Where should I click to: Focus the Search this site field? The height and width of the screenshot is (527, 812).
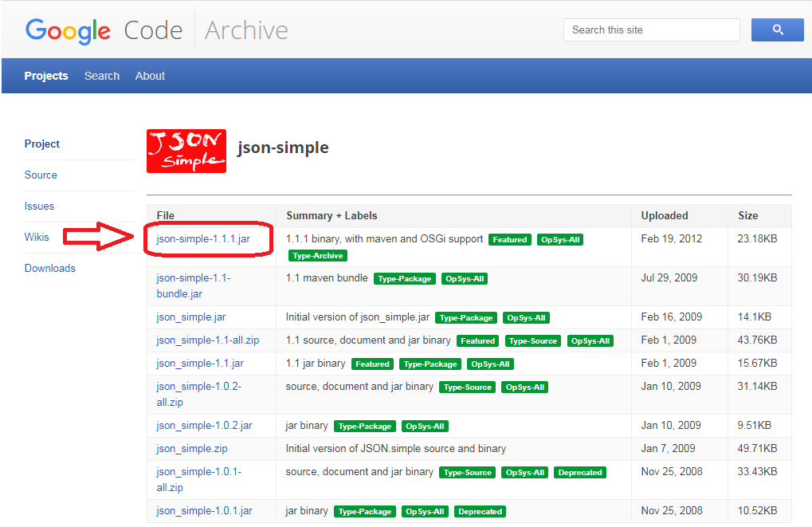coord(652,30)
